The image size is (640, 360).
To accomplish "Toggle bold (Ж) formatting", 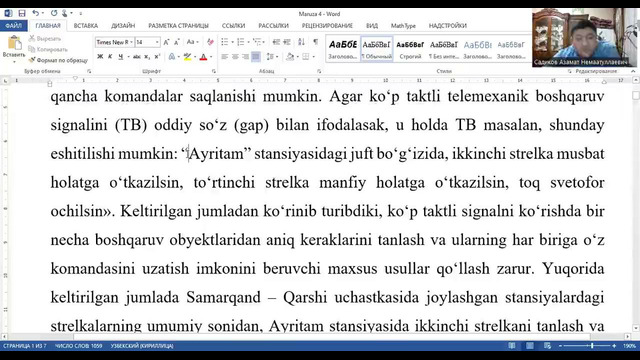I will (x=100, y=57).
